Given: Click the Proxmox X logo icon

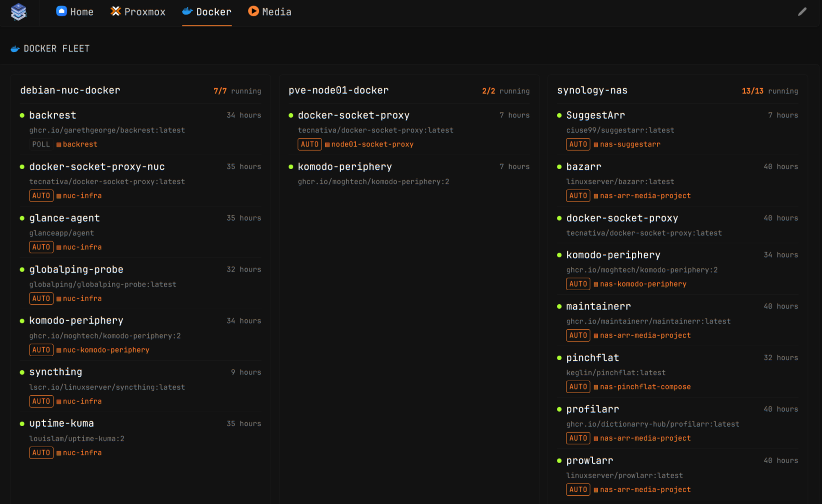Looking at the screenshot, I should (x=116, y=11).
